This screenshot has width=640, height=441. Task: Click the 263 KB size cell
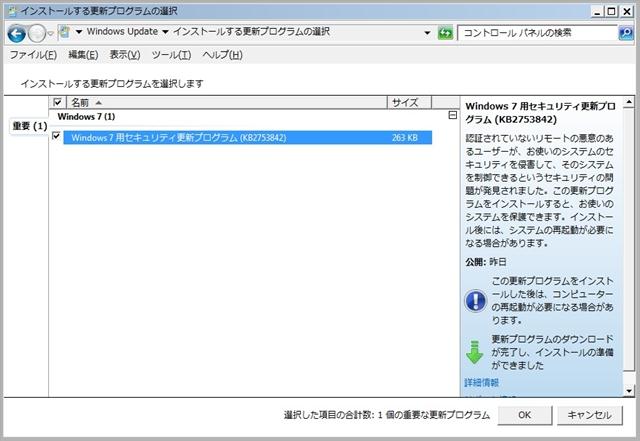(404, 138)
